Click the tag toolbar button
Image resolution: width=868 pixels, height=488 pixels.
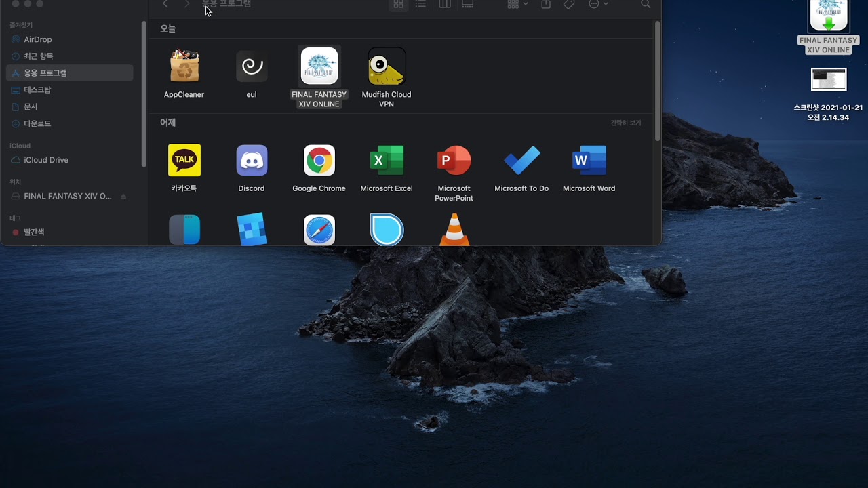coord(569,4)
